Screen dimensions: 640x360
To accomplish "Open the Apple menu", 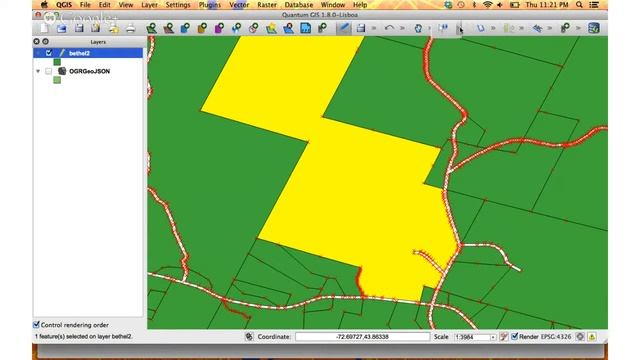I will coord(44,5).
